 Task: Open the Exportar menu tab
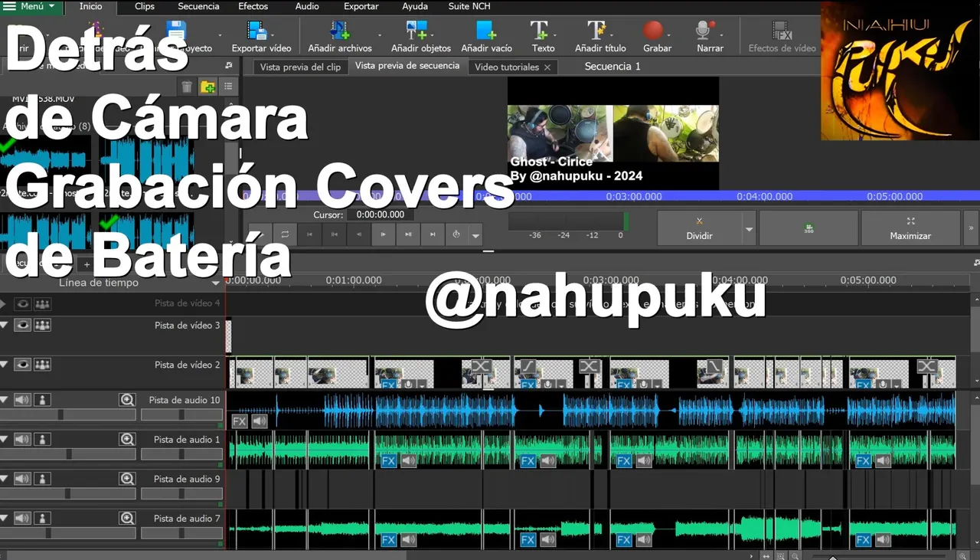point(361,6)
